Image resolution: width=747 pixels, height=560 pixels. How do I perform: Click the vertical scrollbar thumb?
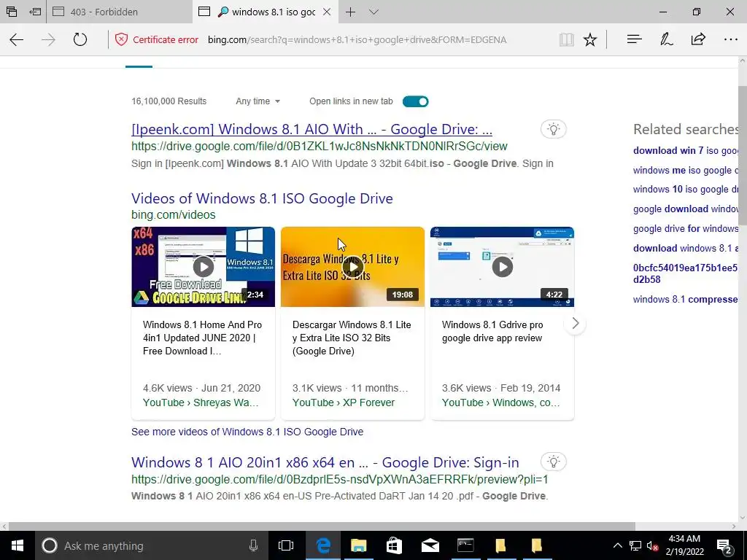click(x=742, y=155)
